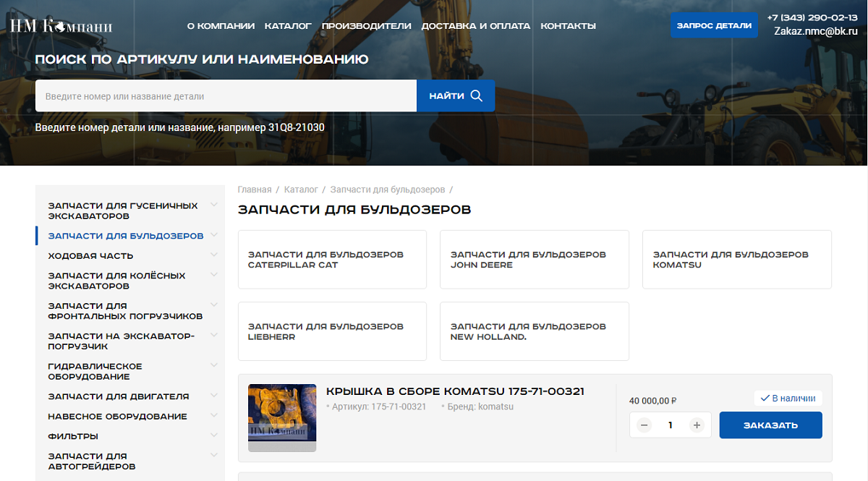Click the Заказать button
868x481 pixels.
pyautogui.click(x=770, y=425)
